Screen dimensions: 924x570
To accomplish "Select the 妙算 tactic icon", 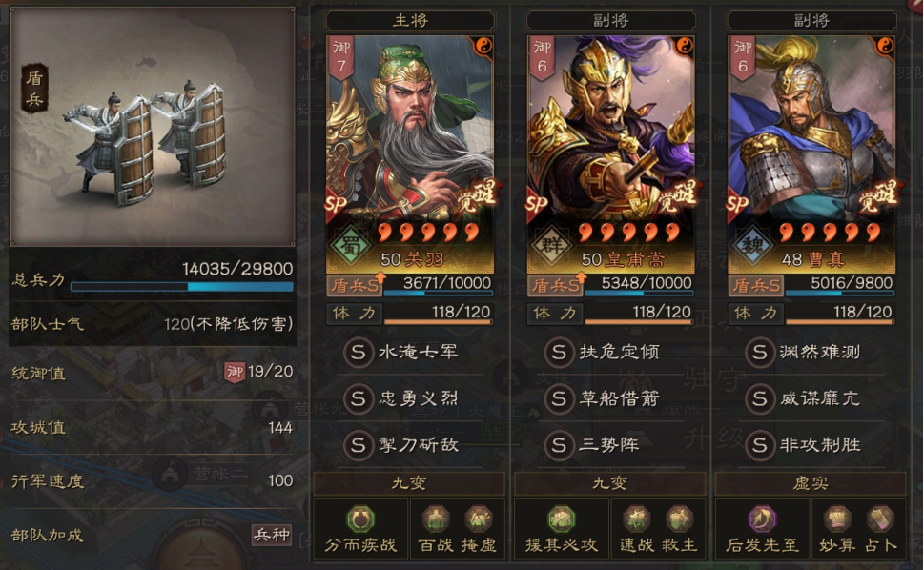I will pos(837,519).
